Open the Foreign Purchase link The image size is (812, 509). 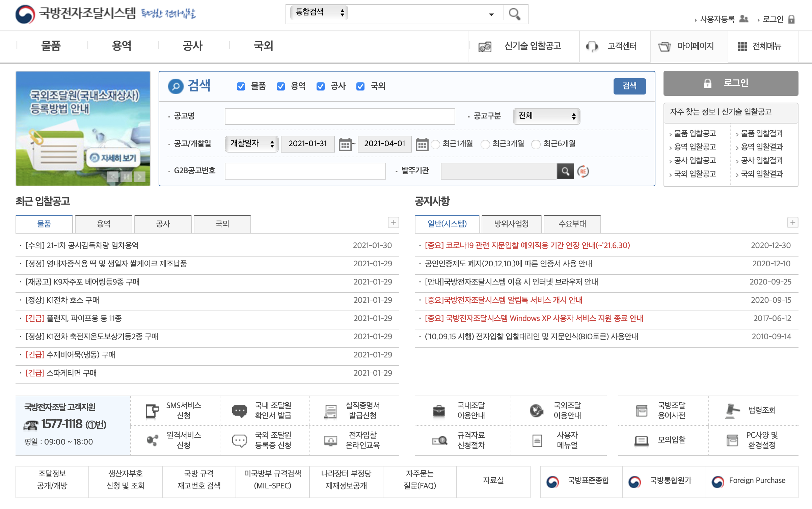tap(752, 482)
